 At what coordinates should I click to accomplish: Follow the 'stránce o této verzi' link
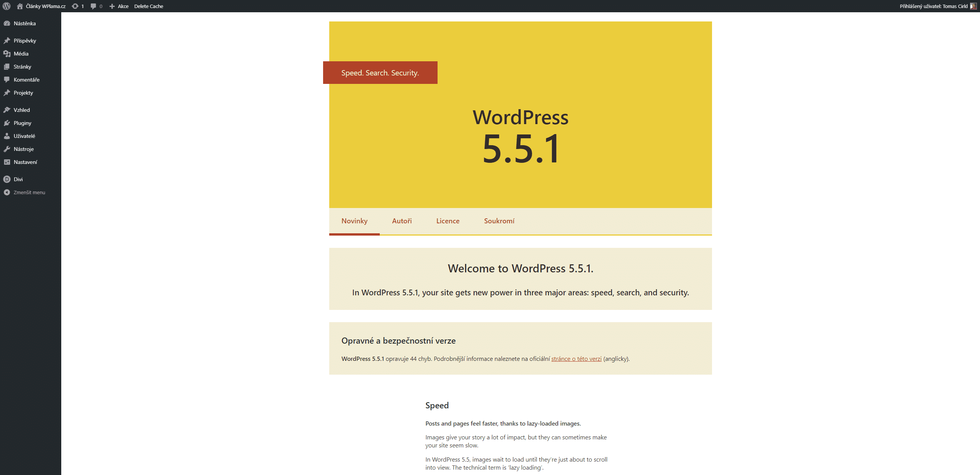[x=577, y=359]
